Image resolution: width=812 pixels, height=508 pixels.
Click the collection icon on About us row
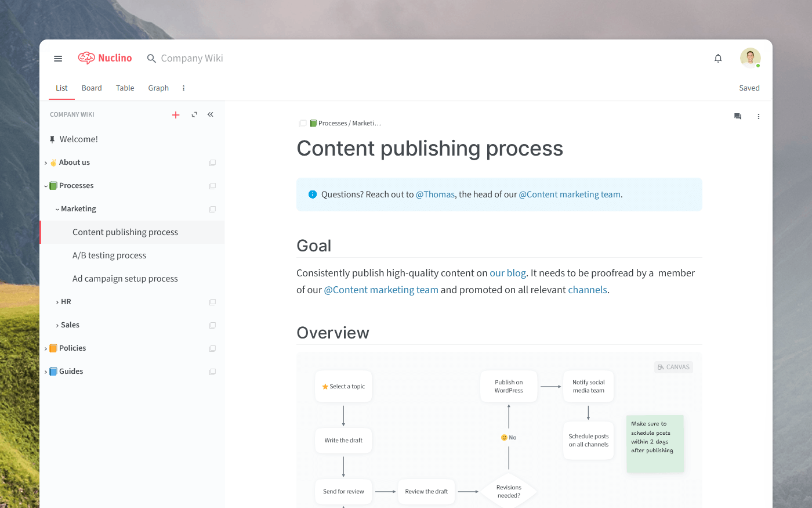[x=212, y=163]
